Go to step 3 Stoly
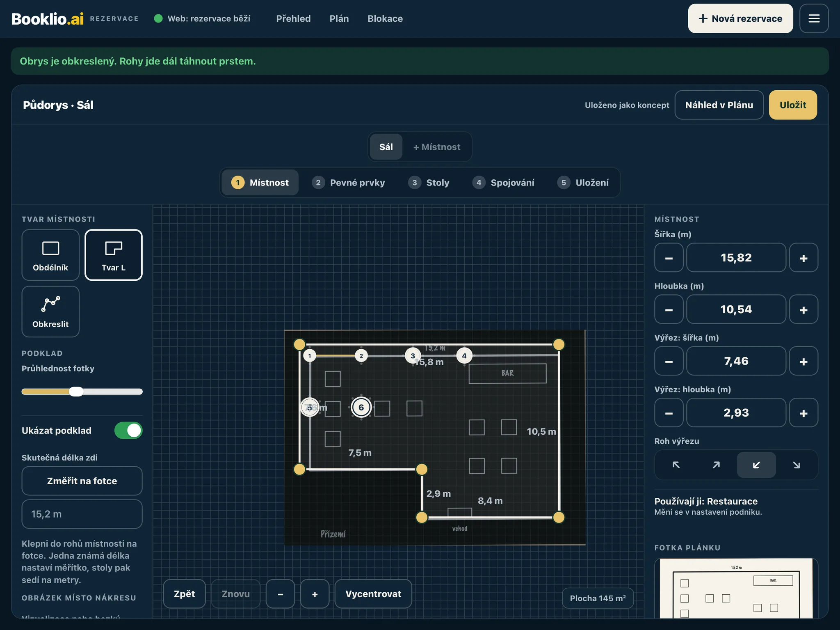Screen dimensions: 840x630 [x=429, y=183]
